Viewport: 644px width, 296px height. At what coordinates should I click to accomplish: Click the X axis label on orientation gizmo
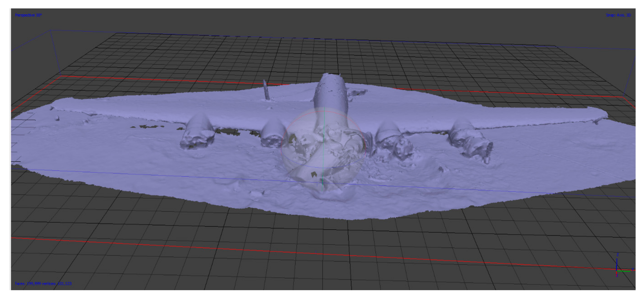point(617,275)
